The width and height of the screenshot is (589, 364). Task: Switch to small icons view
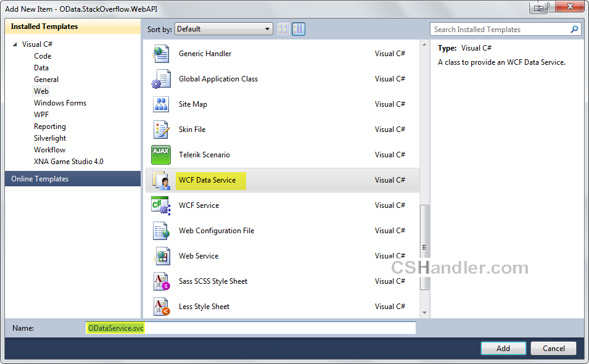tap(284, 29)
